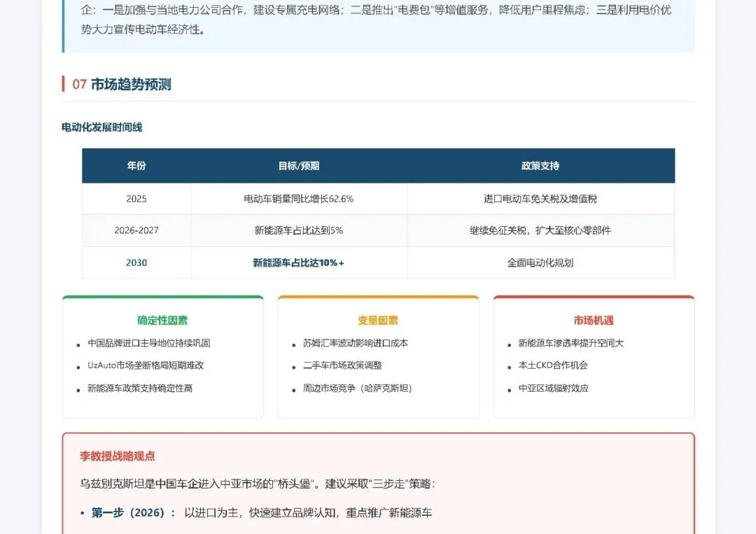Select the '2026-2027' year cell
The image size is (756, 534).
136,230
